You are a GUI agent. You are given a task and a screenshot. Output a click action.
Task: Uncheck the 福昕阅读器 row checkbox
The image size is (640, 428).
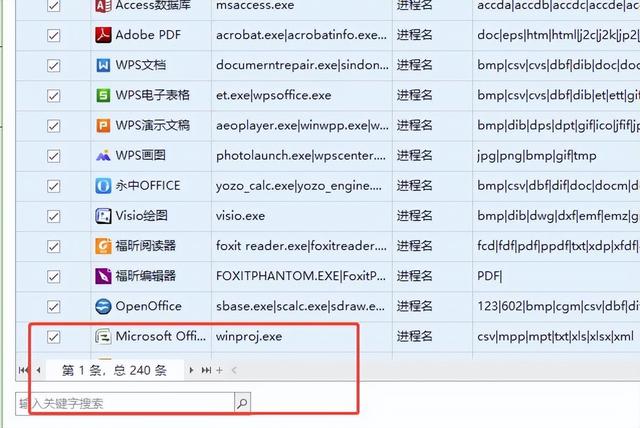pyautogui.click(x=53, y=246)
